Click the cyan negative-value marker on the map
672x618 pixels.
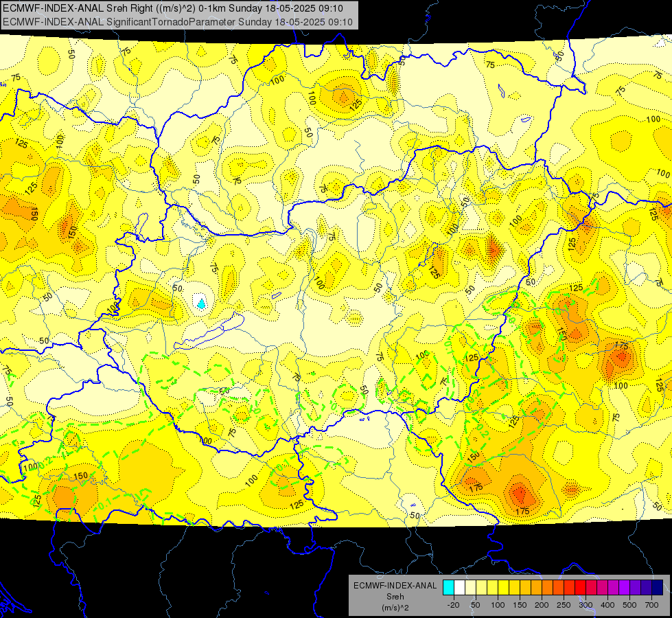[201, 304]
